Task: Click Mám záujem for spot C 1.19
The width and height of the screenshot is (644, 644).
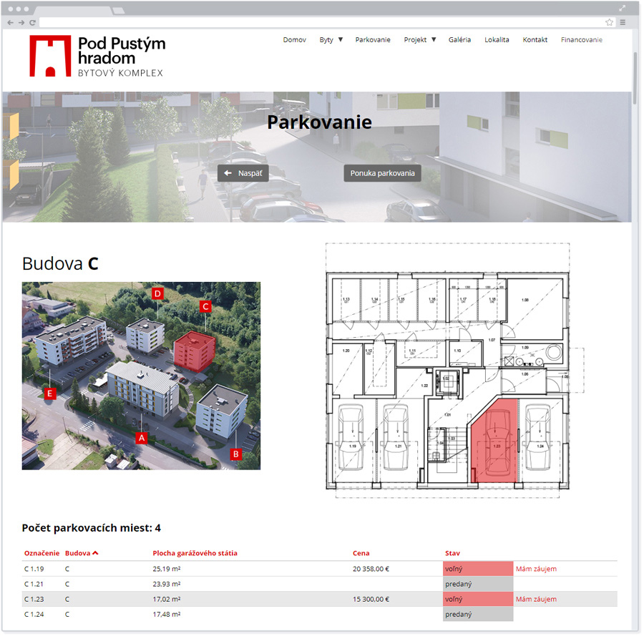Action: 536,569
